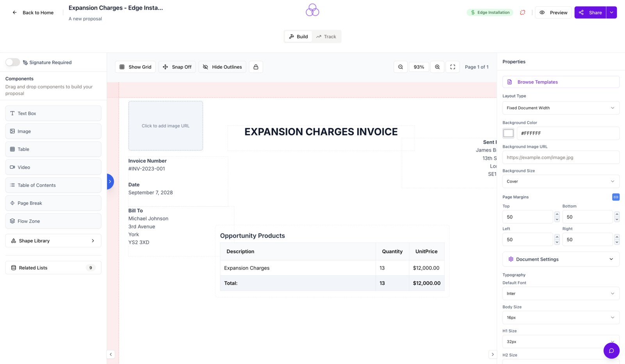Screen dimensions: 625x364
Task: Toggle Show Grid
Action: (x=135, y=67)
